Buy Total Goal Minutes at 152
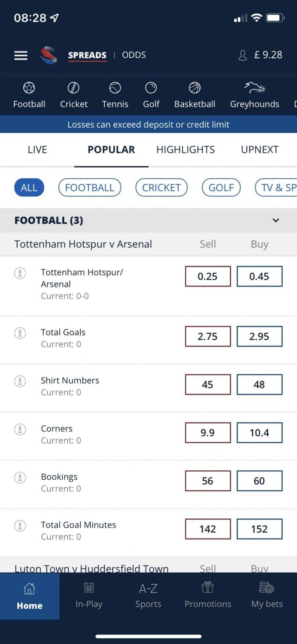 click(259, 529)
